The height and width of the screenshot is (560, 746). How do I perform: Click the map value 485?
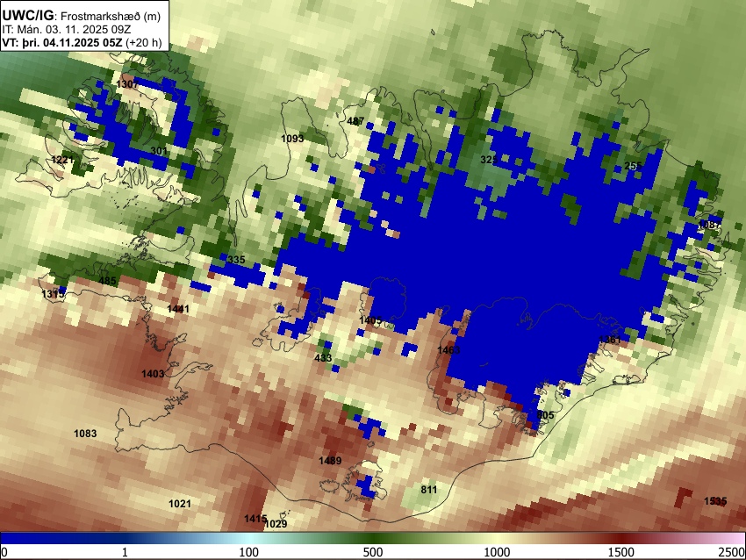pyautogui.click(x=107, y=281)
